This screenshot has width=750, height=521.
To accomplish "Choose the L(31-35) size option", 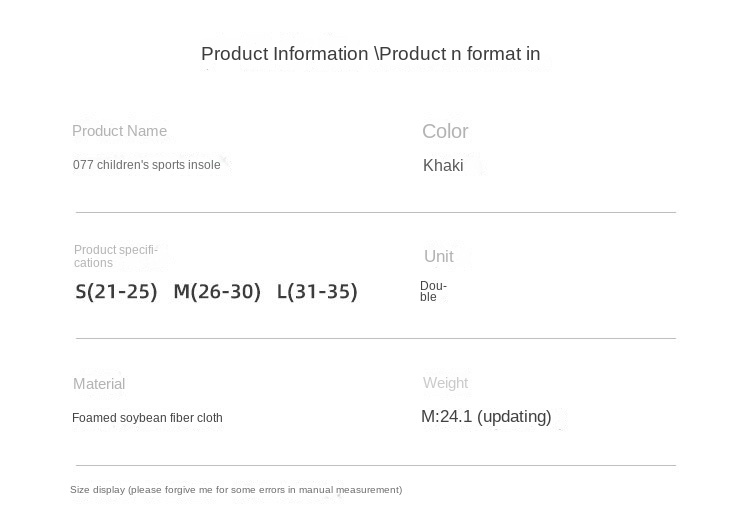I will pos(317,292).
